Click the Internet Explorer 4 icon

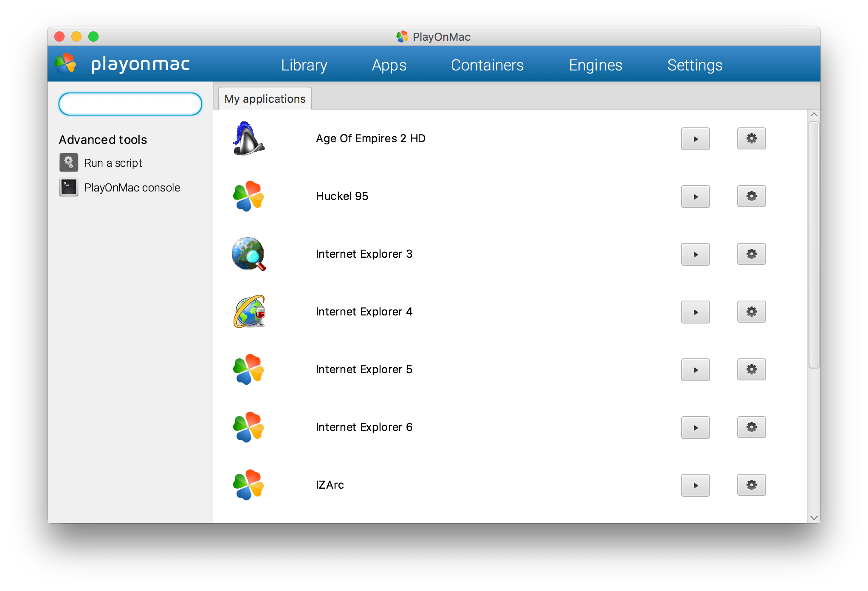[249, 312]
